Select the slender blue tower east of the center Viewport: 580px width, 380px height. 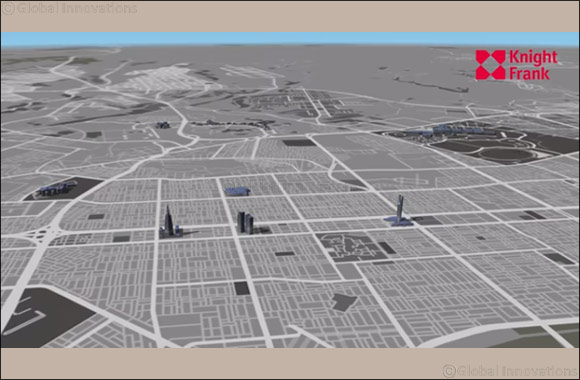[x=399, y=211]
